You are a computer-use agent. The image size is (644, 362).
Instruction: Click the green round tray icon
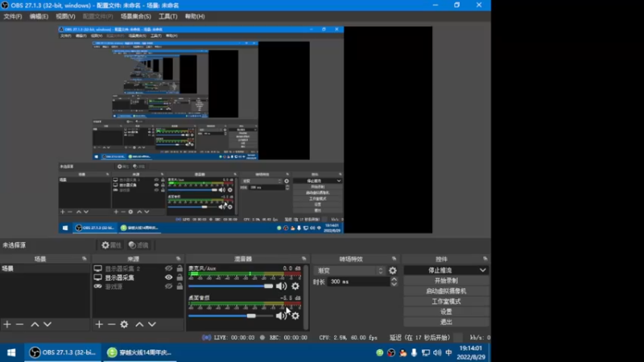[x=379, y=352]
